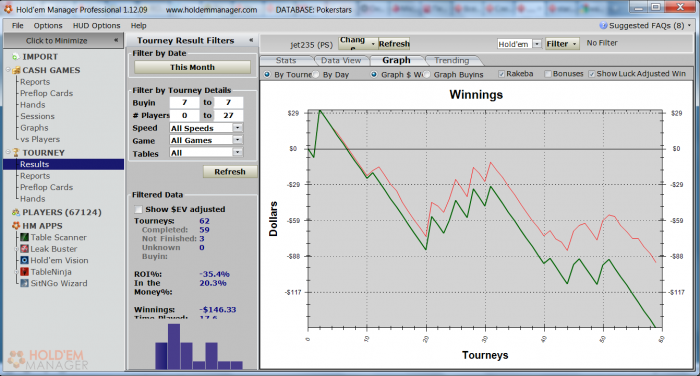Click the Cash Games chips icon
The image size is (700, 376).
point(17,70)
